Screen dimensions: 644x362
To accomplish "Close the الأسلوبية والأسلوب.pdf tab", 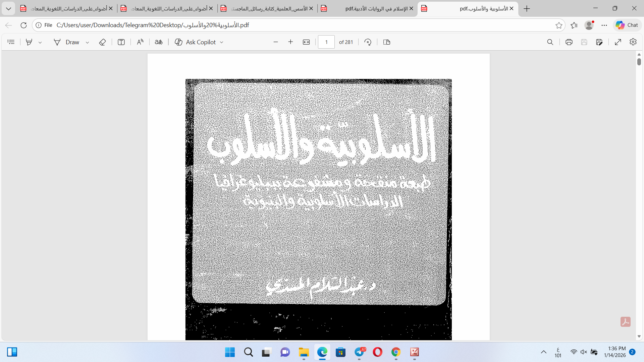I will click(512, 8).
